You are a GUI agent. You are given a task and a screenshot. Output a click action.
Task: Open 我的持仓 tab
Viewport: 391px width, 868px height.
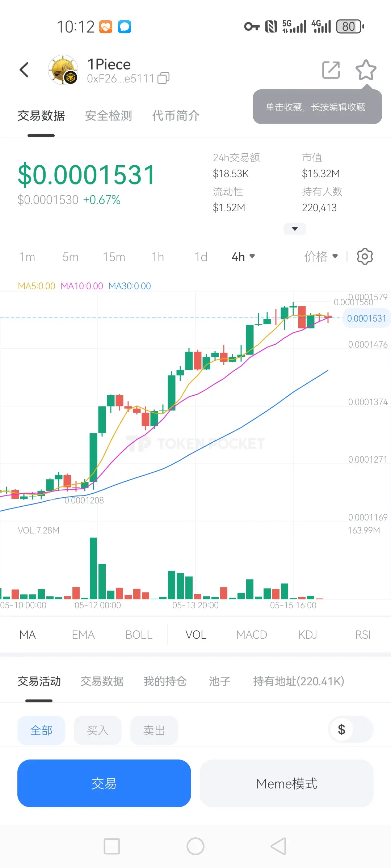(165, 681)
